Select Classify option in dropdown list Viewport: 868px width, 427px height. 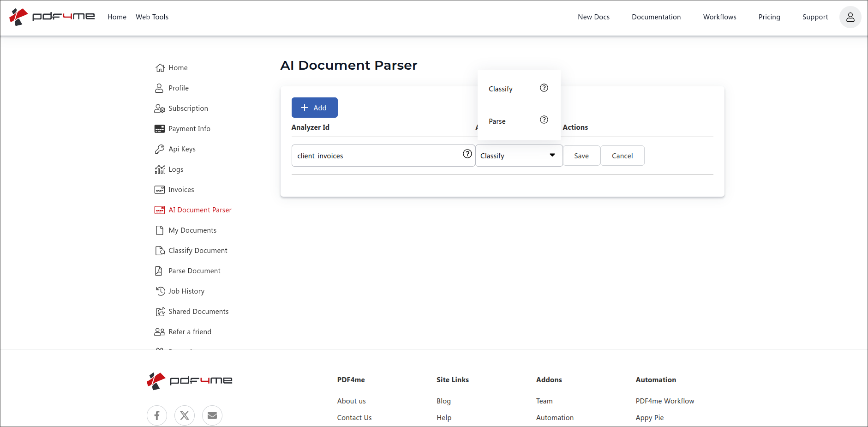point(519,89)
